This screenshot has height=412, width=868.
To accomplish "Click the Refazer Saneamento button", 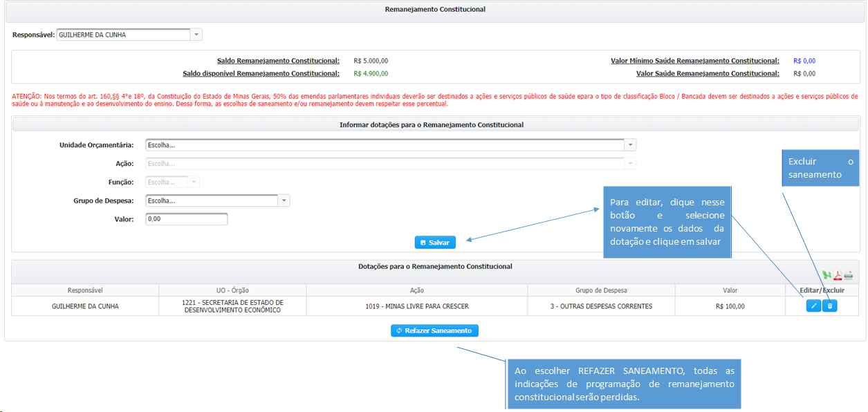I will 434,330.
